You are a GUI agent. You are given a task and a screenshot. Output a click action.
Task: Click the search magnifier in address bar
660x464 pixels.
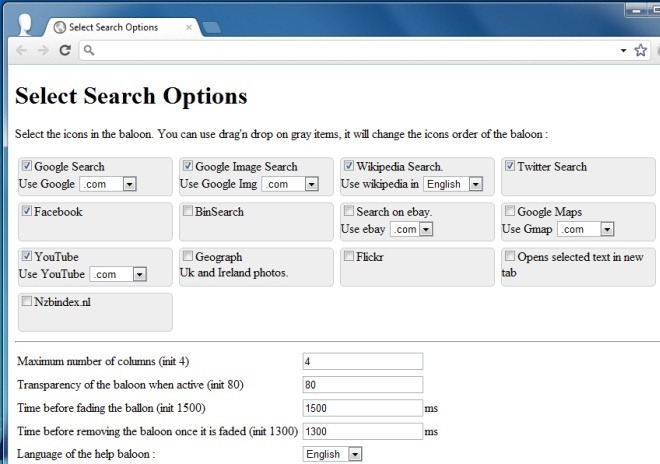tap(89, 51)
